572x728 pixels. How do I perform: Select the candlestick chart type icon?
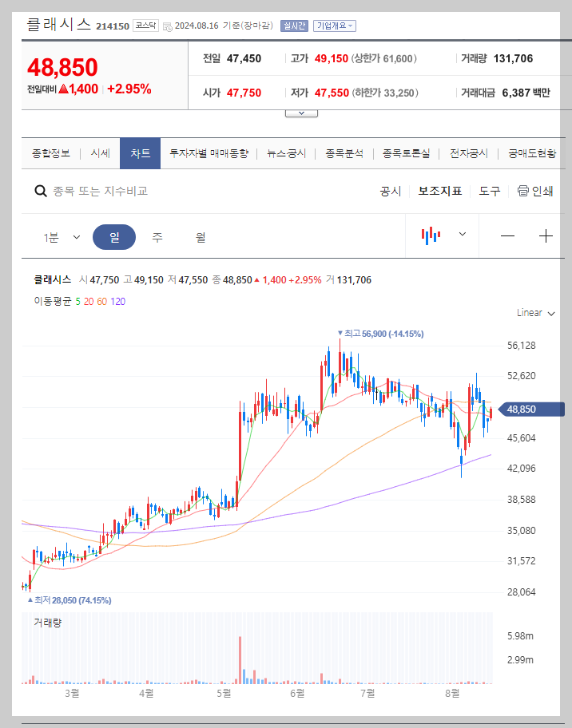pyautogui.click(x=432, y=235)
